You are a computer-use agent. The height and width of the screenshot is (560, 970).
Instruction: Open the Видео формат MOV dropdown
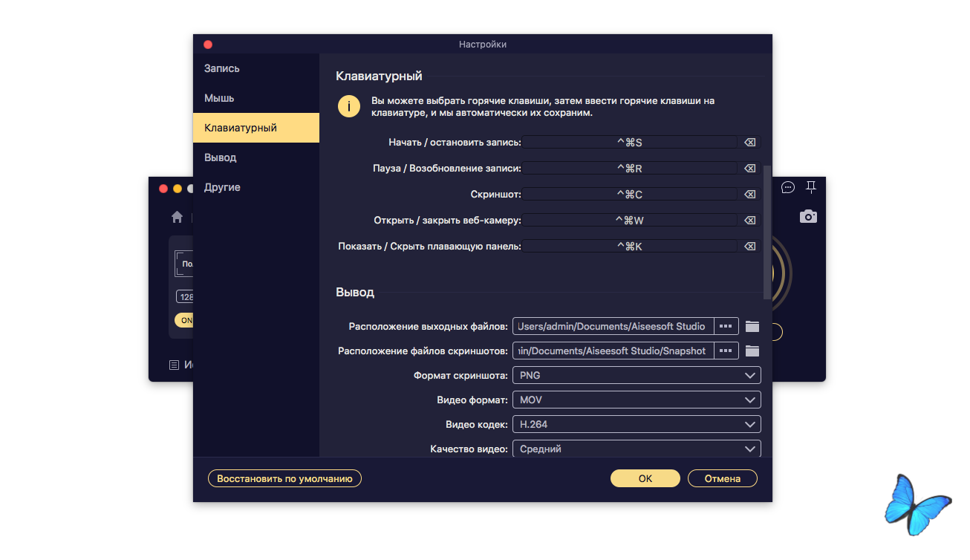click(x=637, y=400)
